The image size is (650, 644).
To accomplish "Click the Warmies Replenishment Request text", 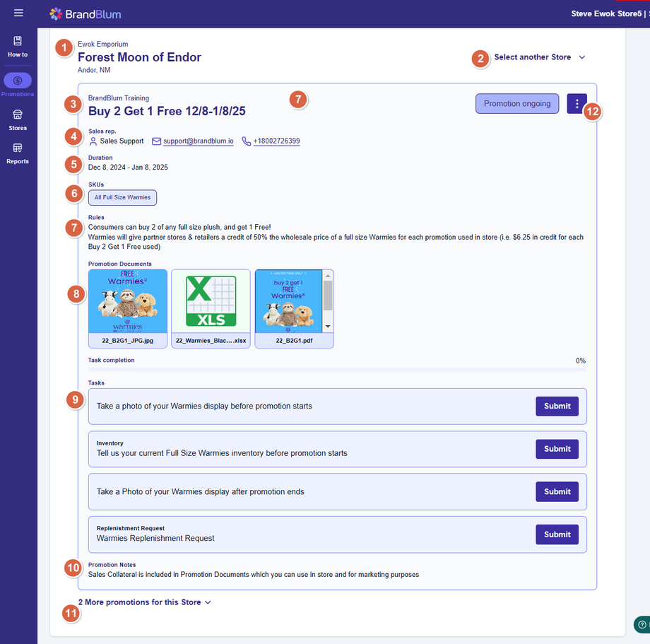I will [155, 538].
